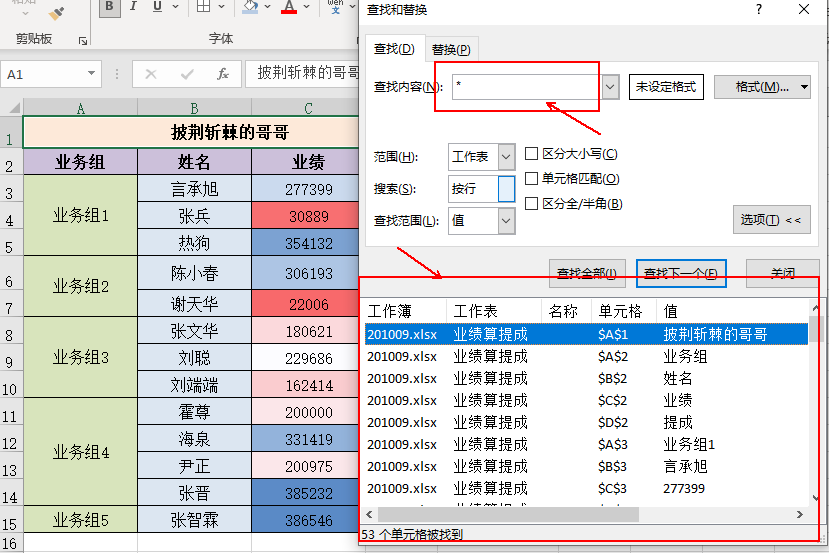Click the results list scroll-up arrow
The width and height of the screenshot is (829, 553).
point(815,307)
